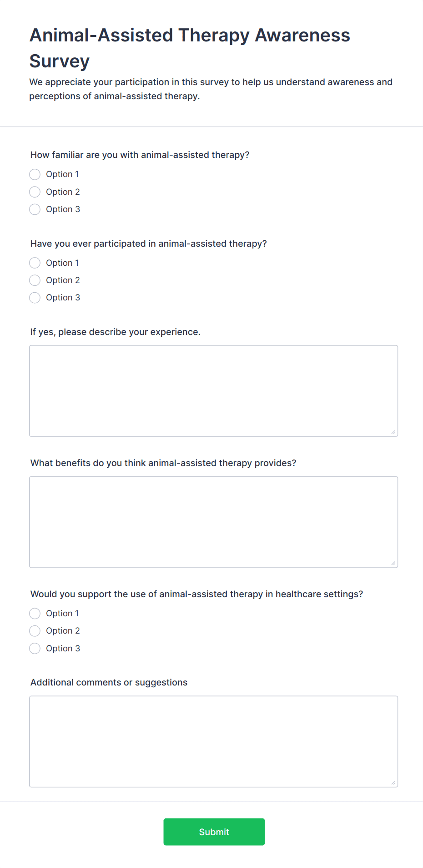Click the survey title heading

point(190,48)
